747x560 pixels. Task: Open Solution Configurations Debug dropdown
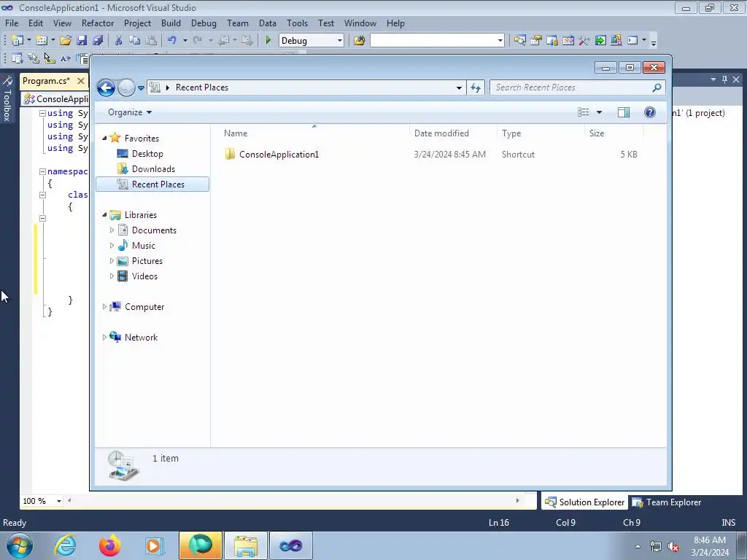340,41
